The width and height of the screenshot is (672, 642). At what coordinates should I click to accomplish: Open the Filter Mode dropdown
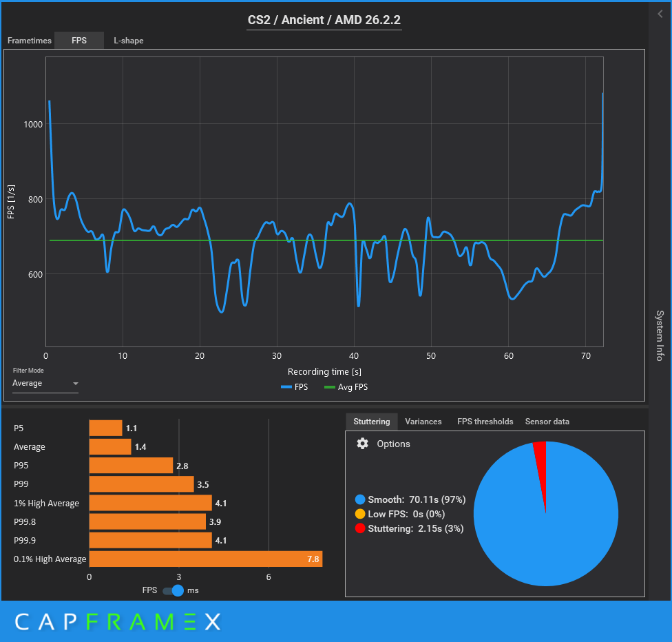click(45, 384)
